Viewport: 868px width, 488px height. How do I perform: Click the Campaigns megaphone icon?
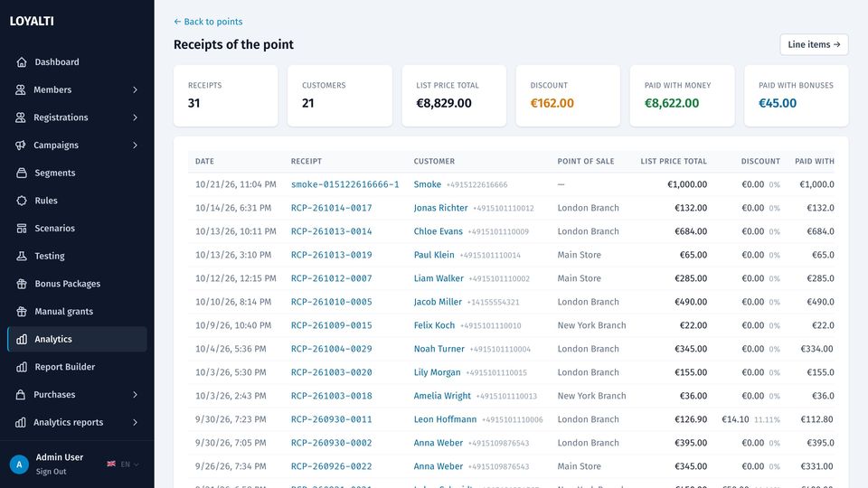[x=21, y=145]
